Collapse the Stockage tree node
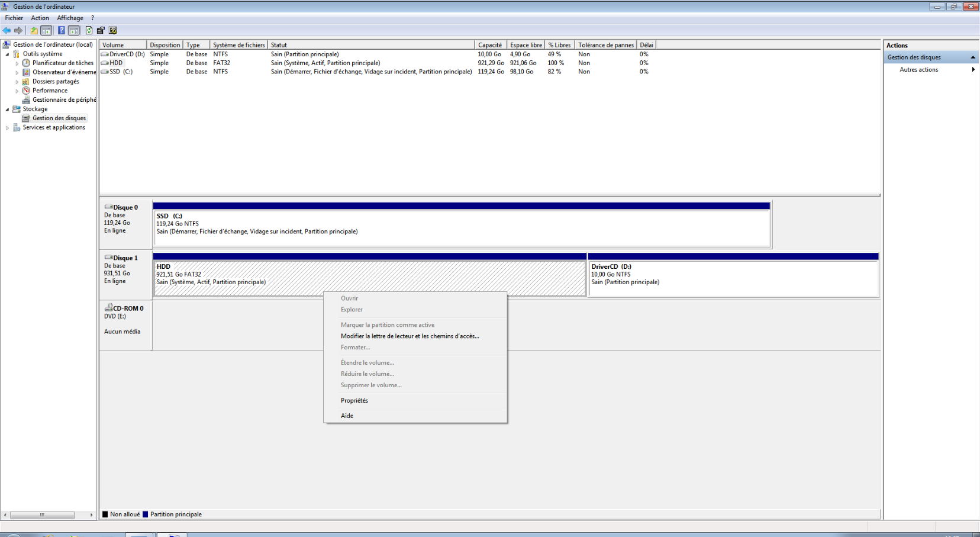Viewport: 980px width, 537px height. [7, 109]
